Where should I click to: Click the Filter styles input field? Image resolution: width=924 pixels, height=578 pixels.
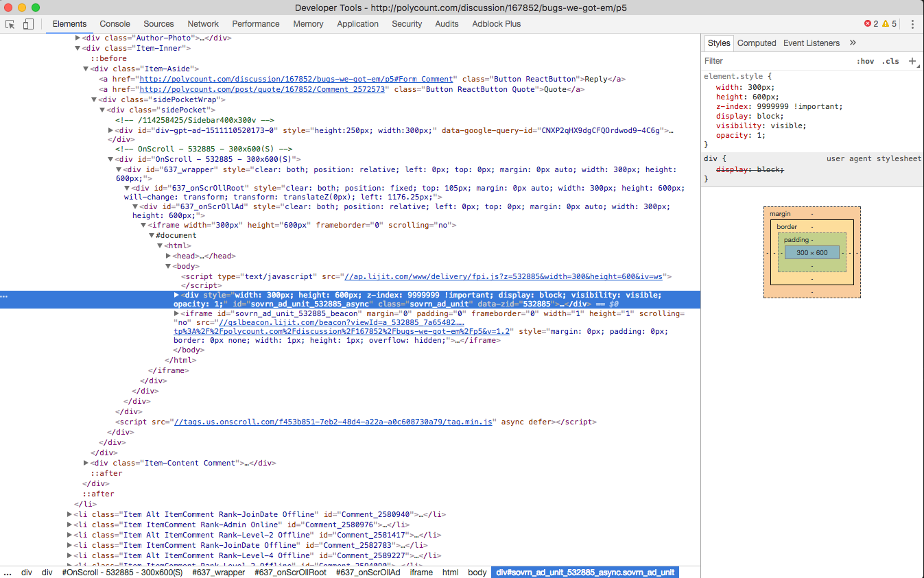click(x=775, y=61)
